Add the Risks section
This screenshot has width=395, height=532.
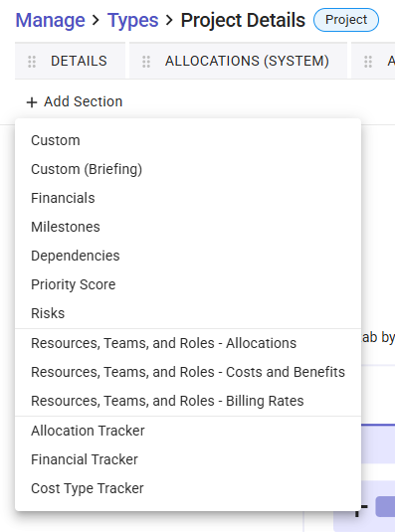188,313
